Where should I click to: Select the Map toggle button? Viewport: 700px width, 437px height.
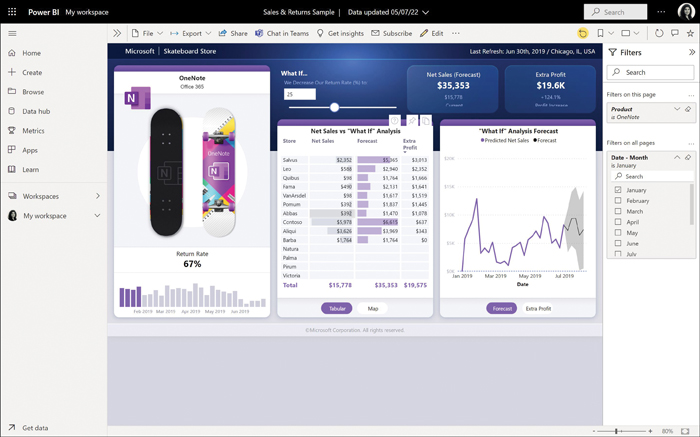373,308
